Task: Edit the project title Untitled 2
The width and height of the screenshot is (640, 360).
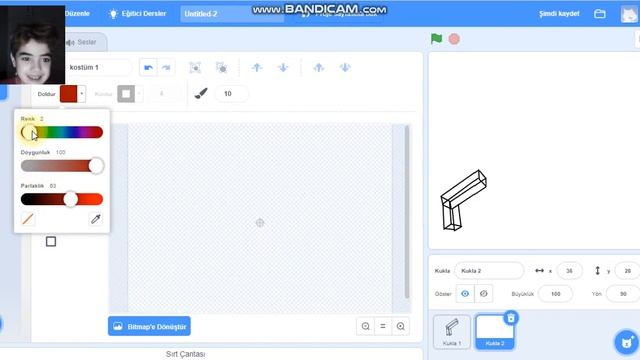Action: pos(232,14)
